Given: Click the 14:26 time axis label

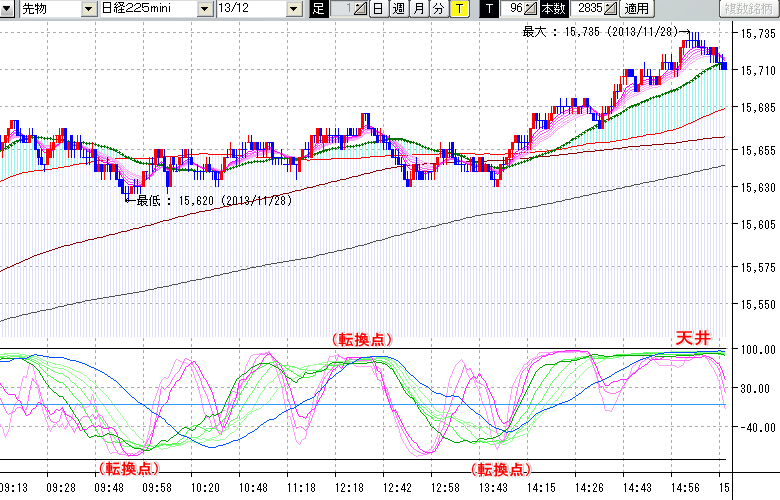Looking at the screenshot, I should [589, 488].
